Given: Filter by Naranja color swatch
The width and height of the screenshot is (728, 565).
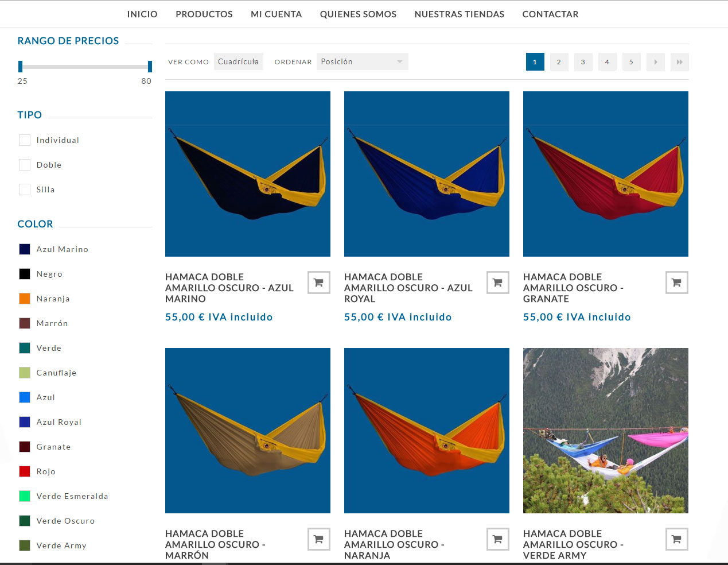Looking at the screenshot, I should pyautogui.click(x=25, y=299).
